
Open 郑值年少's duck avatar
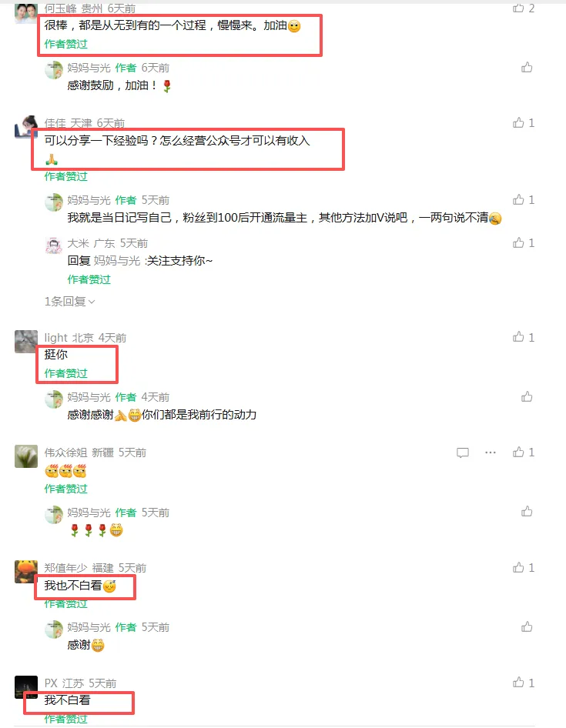pos(26,572)
